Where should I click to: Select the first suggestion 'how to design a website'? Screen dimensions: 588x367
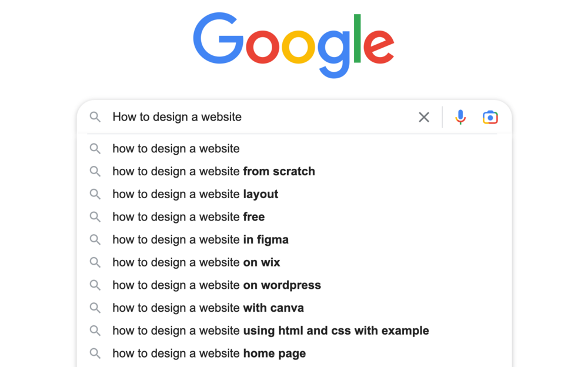tap(295, 149)
